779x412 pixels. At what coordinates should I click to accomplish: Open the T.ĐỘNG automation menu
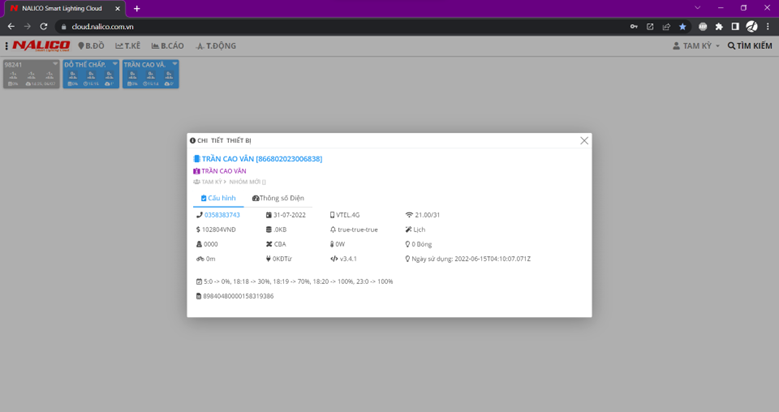tap(216, 46)
